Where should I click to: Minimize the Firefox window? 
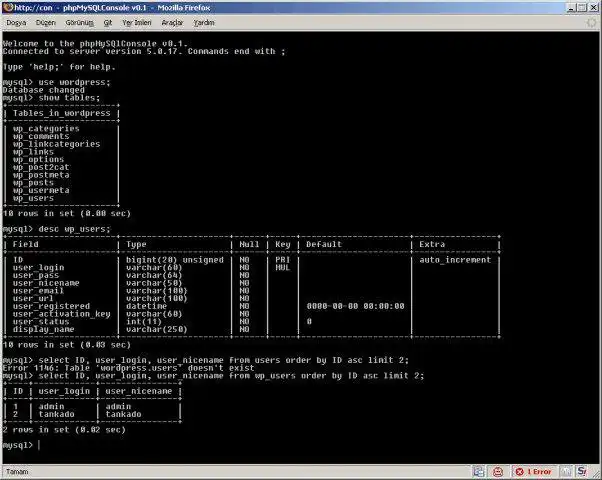pyautogui.click(x=571, y=7)
